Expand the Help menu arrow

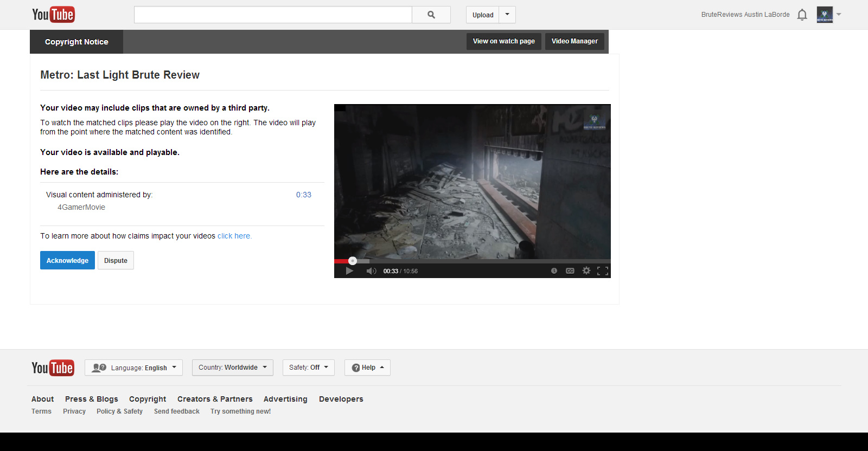382,368
